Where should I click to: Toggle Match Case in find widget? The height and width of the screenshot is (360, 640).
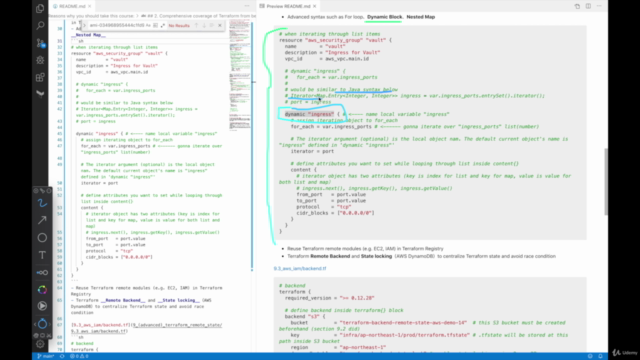pos(148,25)
